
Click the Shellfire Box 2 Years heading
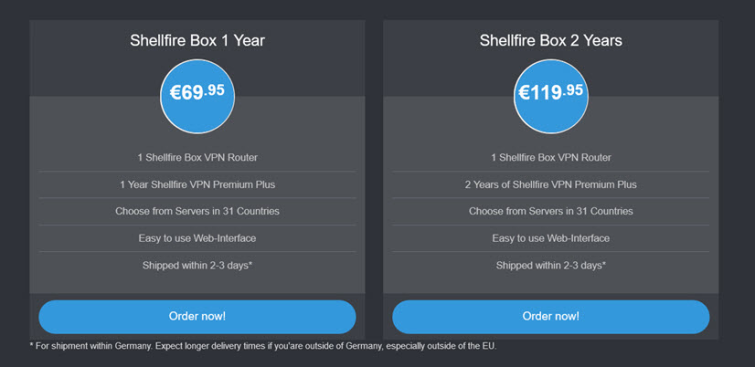[x=551, y=40]
